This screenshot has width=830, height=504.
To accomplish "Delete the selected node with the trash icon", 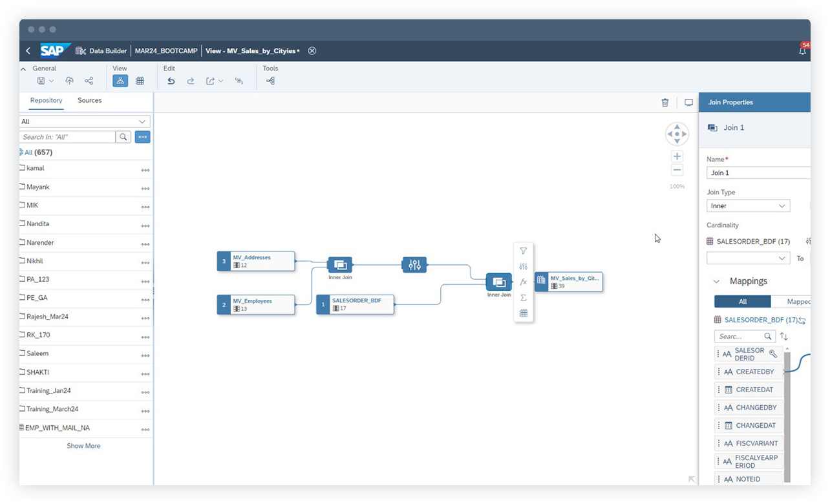I will (x=665, y=102).
